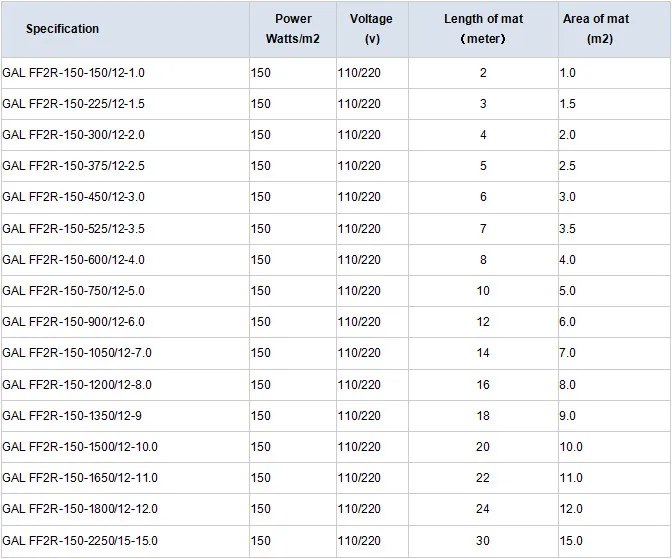672x559 pixels.
Task: Click mat length value 6
Action: (x=483, y=197)
